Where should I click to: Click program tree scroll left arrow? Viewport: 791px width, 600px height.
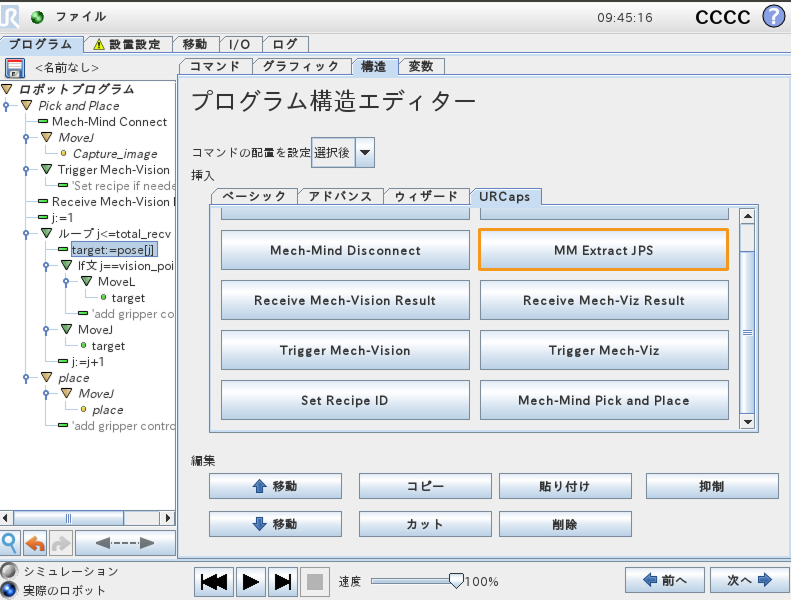coord(6,518)
